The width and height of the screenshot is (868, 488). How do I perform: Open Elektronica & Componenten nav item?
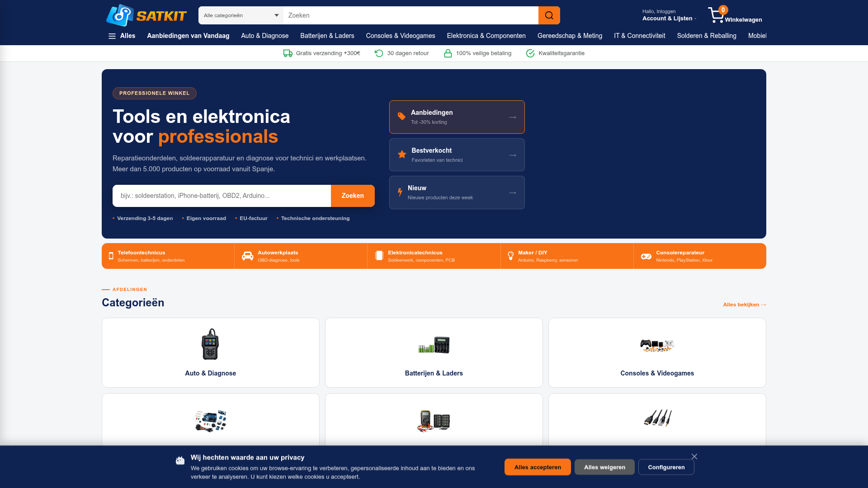486,36
